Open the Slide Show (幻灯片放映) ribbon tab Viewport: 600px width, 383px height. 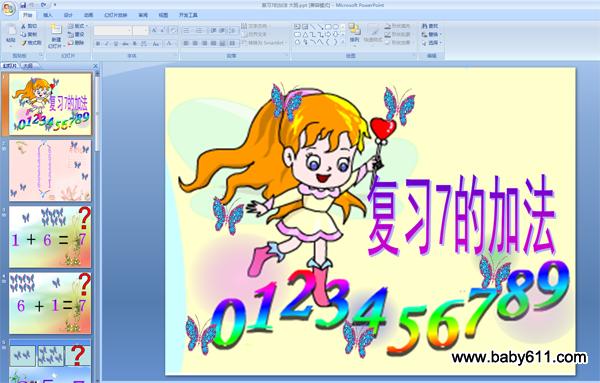point(116,15)
